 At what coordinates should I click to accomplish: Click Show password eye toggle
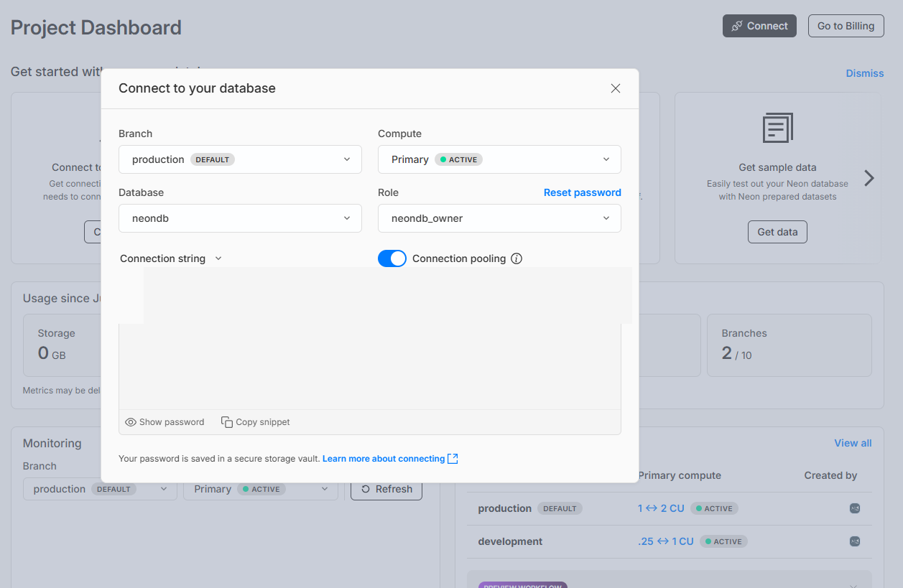165,422
